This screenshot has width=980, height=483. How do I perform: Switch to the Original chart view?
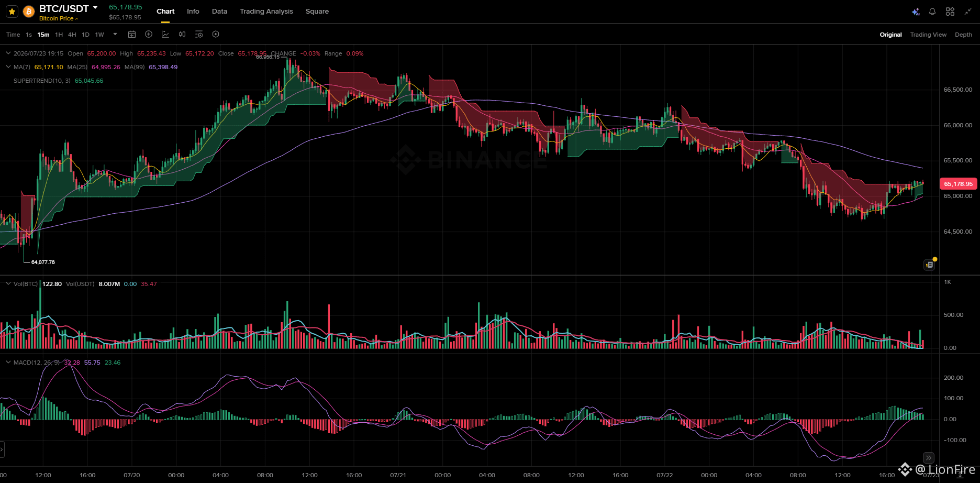[890, 35]
